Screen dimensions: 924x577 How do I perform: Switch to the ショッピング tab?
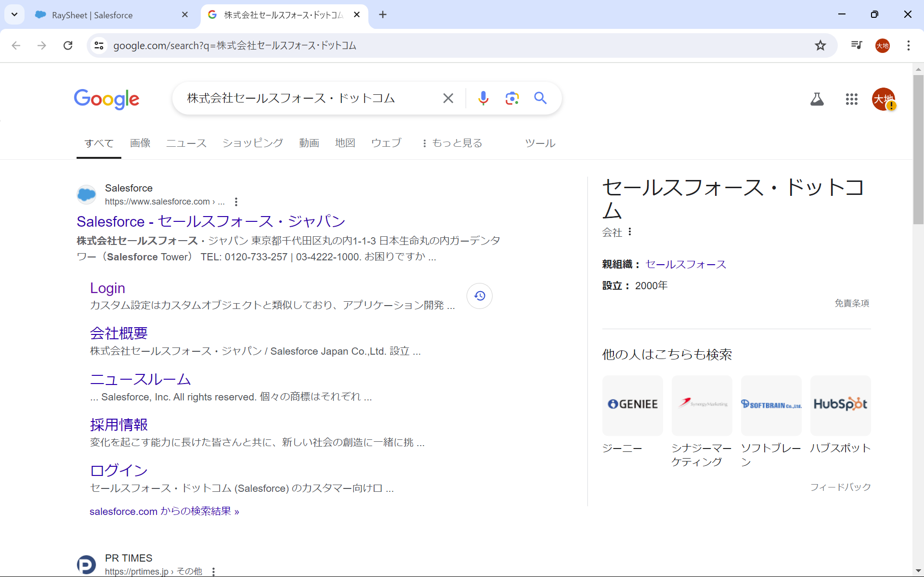253,143
